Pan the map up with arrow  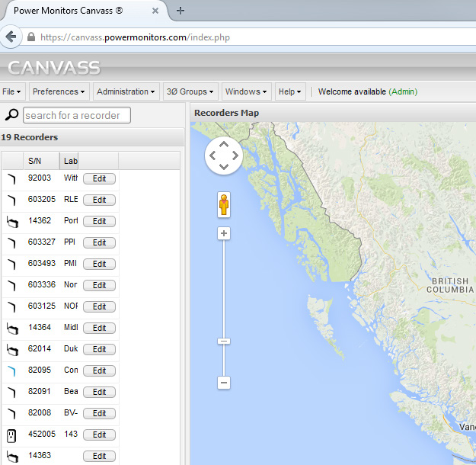coord(224,145)
